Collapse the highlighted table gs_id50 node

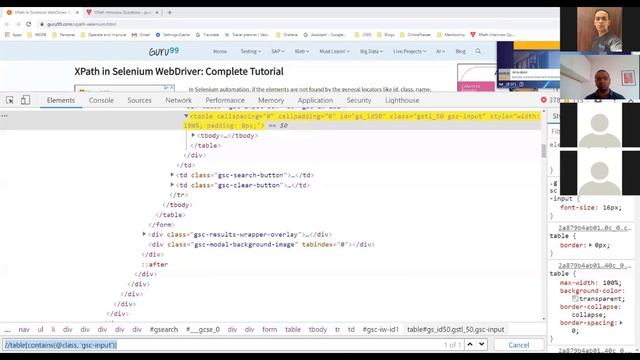(186, 116)
